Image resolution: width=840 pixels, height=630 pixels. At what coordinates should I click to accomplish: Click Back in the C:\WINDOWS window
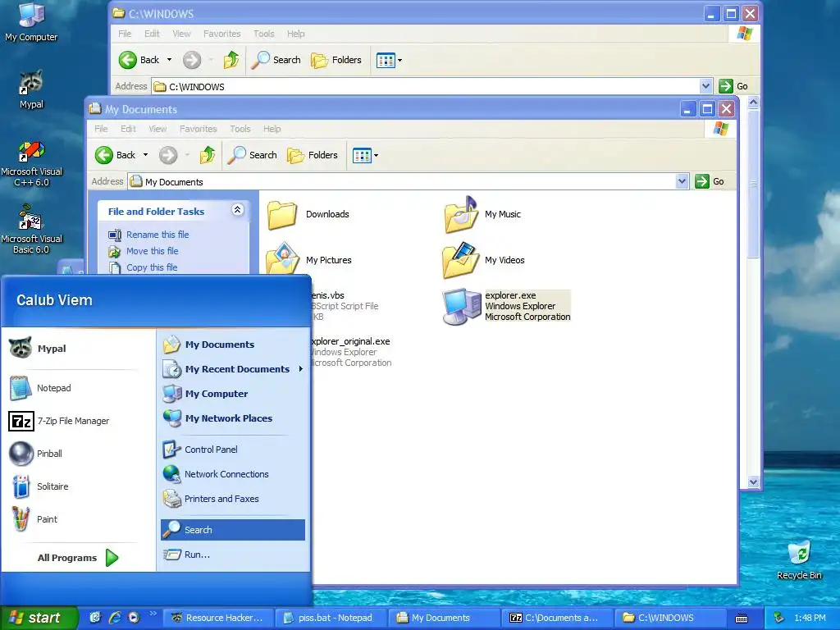pyautogui.click(x=138, y=60)
